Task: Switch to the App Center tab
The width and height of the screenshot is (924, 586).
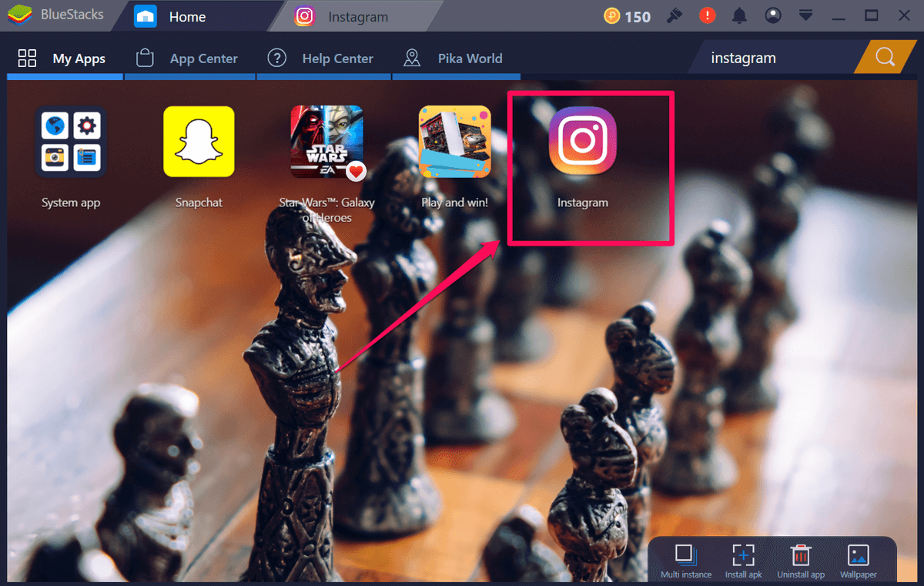Action: (188, 59)
